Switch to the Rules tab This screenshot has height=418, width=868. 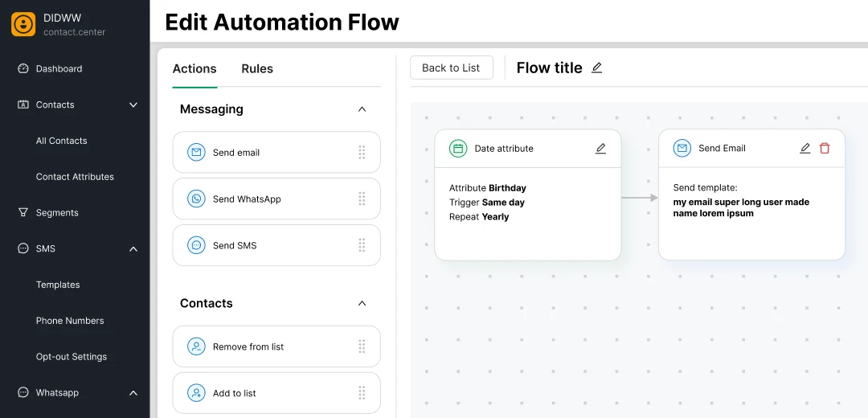257,69
